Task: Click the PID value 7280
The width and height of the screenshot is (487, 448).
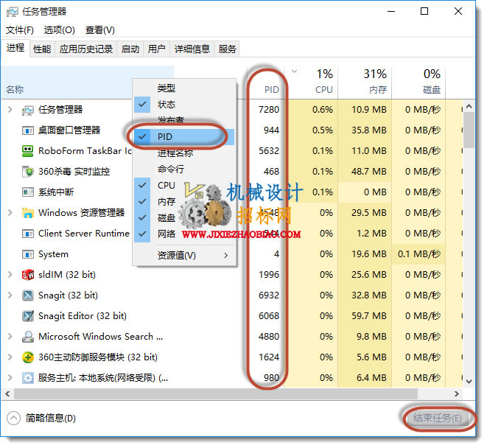Action: [269, 110]
